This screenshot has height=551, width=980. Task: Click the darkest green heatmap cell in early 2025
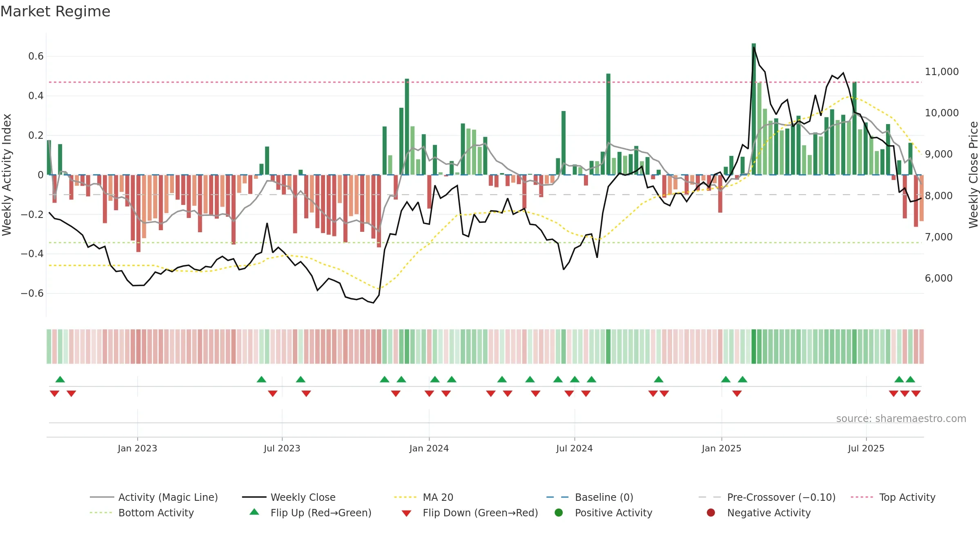tap(754, 347)
